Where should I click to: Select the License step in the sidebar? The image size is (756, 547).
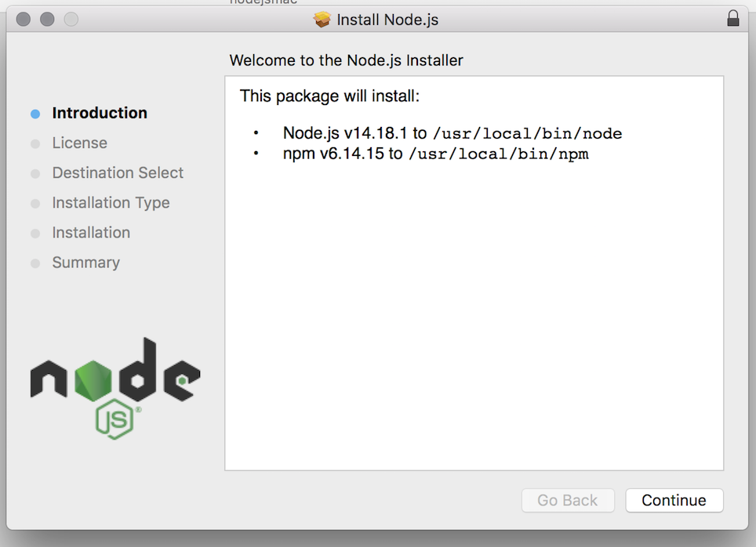coord(80,143)
